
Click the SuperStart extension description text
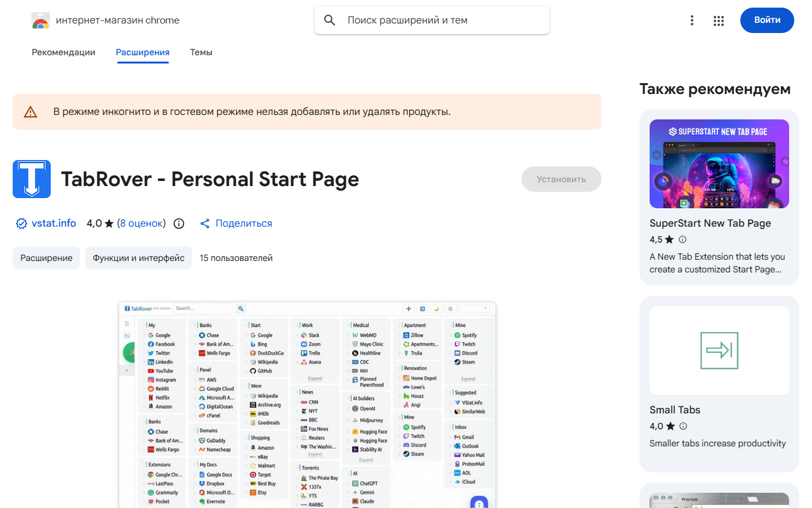[x=717, y=263]
